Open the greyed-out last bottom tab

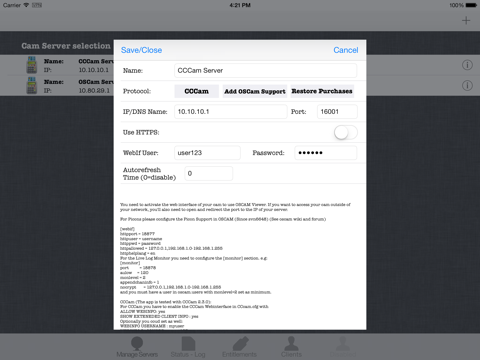343,347
